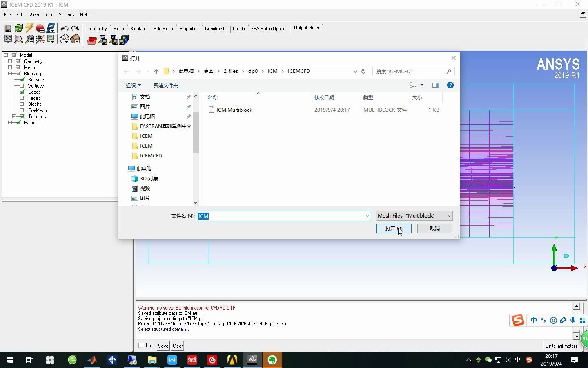Click the 新建文件夹 button
Screen dimensions: 588x368
[166, 85]
